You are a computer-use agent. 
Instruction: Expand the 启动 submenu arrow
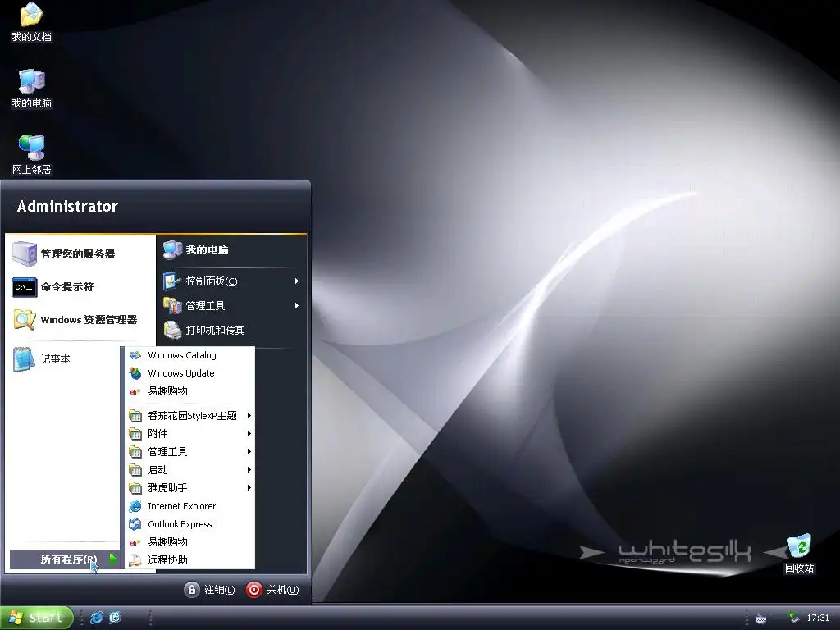point(249,470)
